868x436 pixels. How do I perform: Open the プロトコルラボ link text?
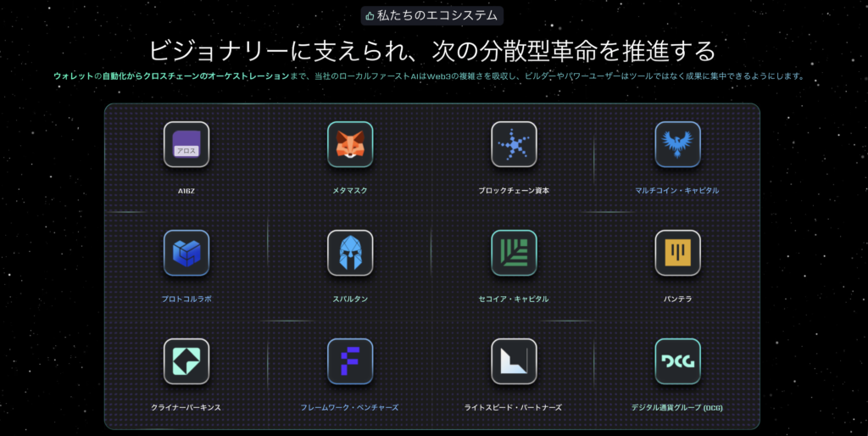(186, 299)
